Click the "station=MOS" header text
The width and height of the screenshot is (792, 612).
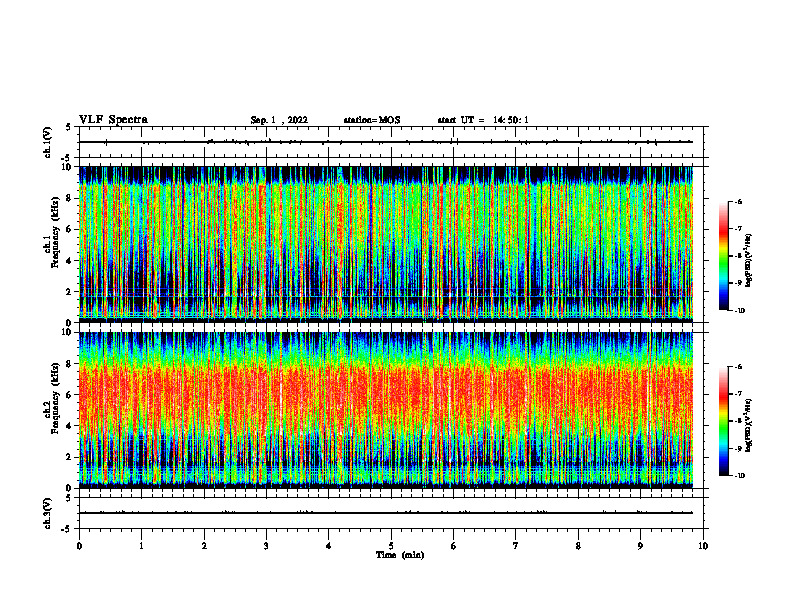pos(372,120)
